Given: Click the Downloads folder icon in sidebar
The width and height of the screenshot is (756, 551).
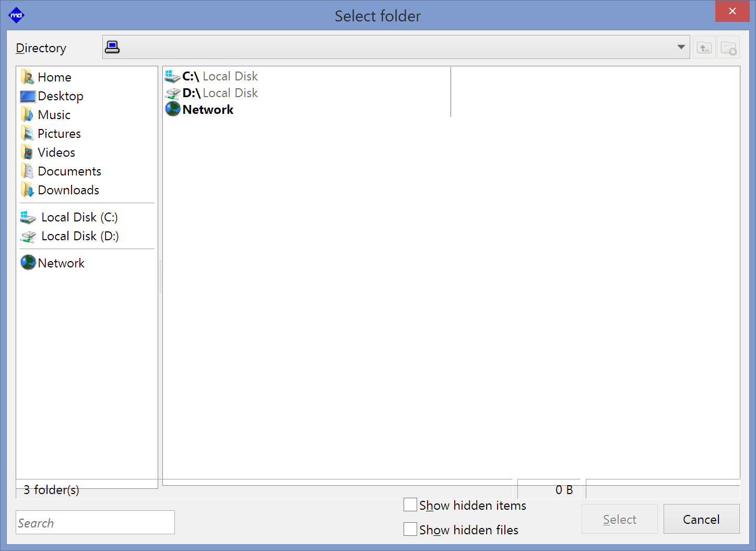Looking at the screenshot, I should pos(27,190).
